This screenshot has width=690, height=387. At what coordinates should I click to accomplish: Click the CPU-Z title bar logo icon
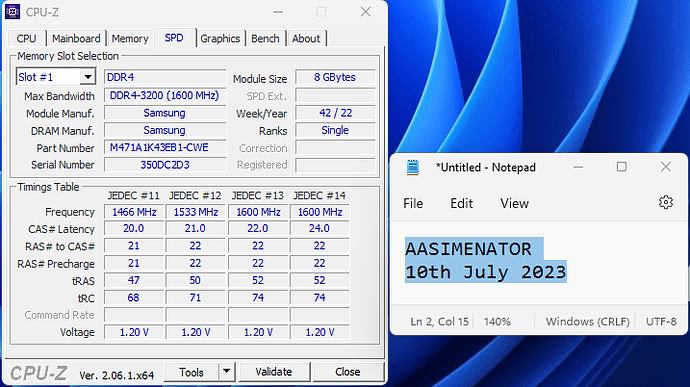tap(12, 12)
